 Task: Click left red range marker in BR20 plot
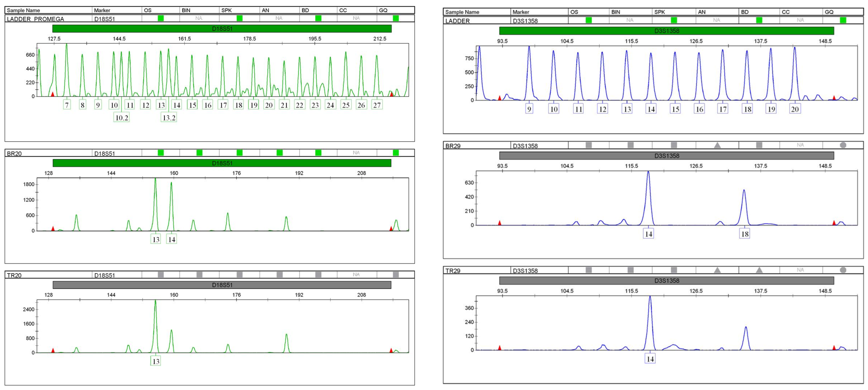(x=53, y=229)
